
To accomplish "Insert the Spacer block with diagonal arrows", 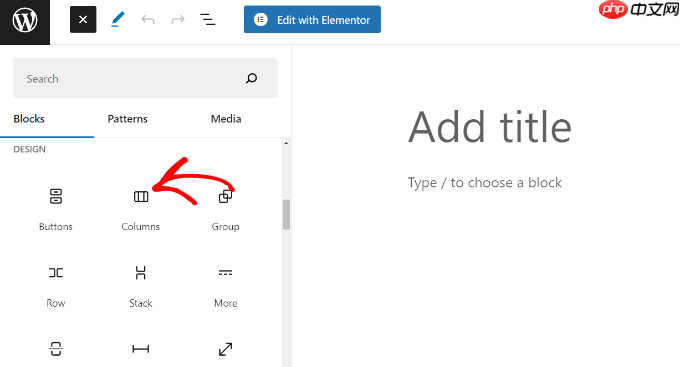I will click(x=226, y=349).
